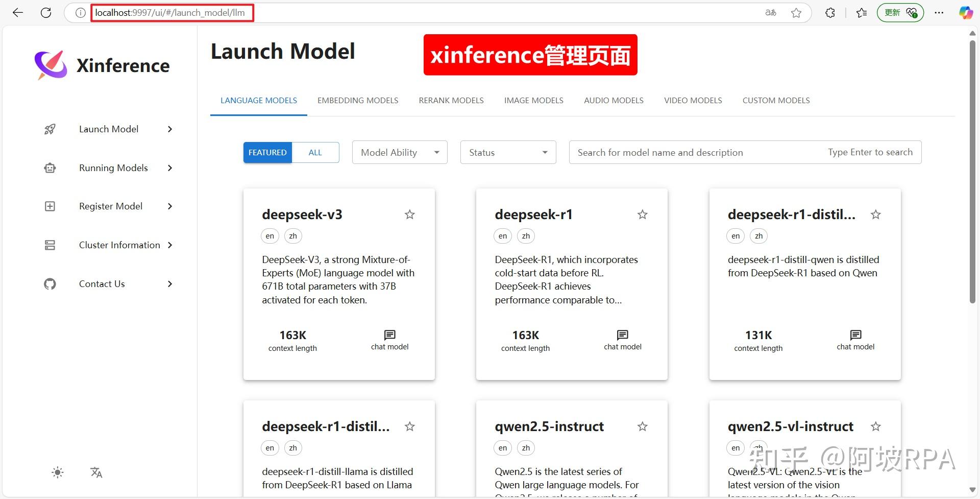Screen dimensions: 980x499
Task: Open the AUDIO MODELS tab
Action: tap(614, 100)
